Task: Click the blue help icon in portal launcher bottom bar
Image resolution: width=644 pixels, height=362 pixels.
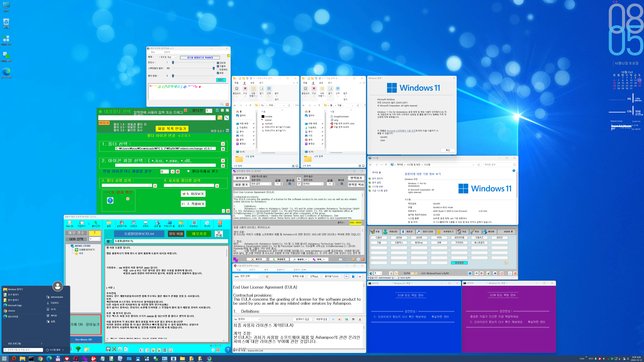Action: [x=470, y=273]
